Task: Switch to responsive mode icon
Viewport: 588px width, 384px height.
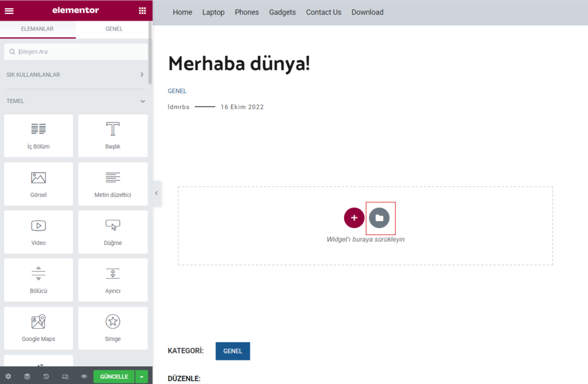Action: tap(65, 377)
